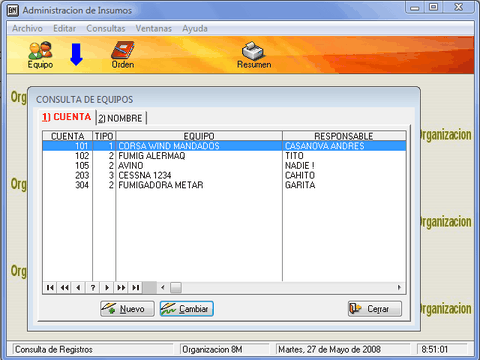Click the question mark search button
Viewport: 480px width, 360px height.
click(x=93, y=287)
